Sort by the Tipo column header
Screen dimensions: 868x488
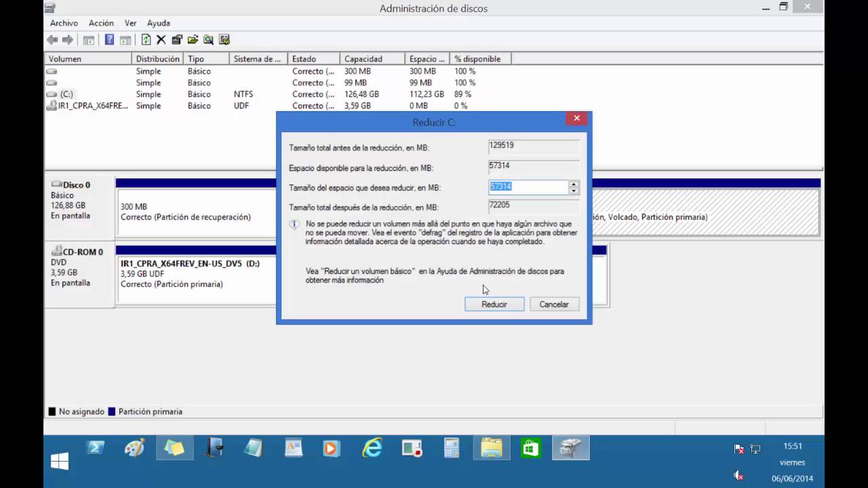tap(207, 59)
